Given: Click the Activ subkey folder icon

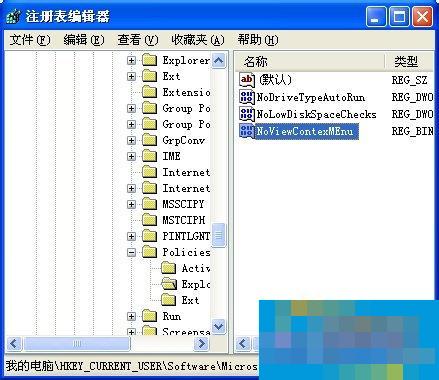Looking at the screenshot, I should (x=169, y=268).
